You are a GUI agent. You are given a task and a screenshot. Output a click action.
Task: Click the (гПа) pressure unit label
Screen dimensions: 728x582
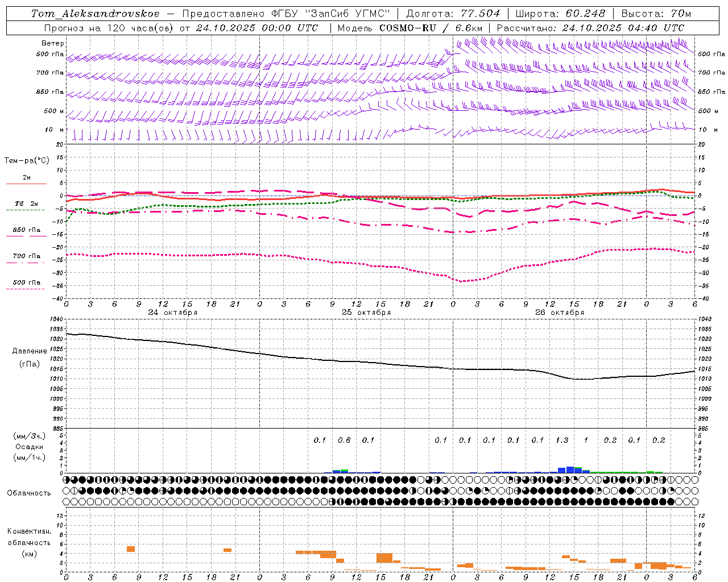[x=28, y=364]
